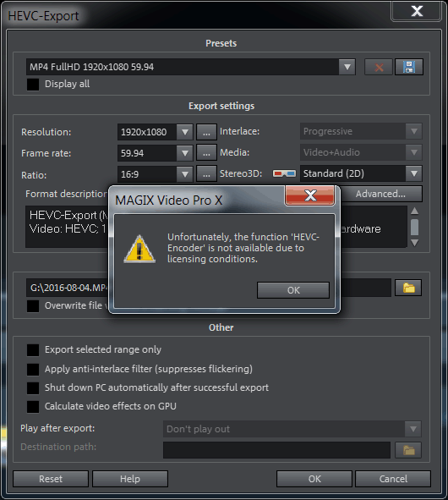Toggle Shut down PC automatically after export
Screen dimensions: 448x500
coord(33,387)
